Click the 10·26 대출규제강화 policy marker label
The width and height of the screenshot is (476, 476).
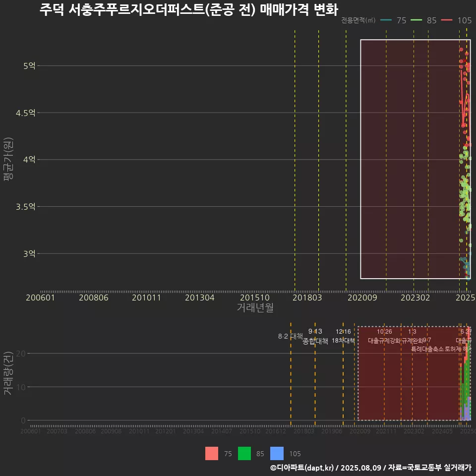pyautogui.click(x=384, y=336)
